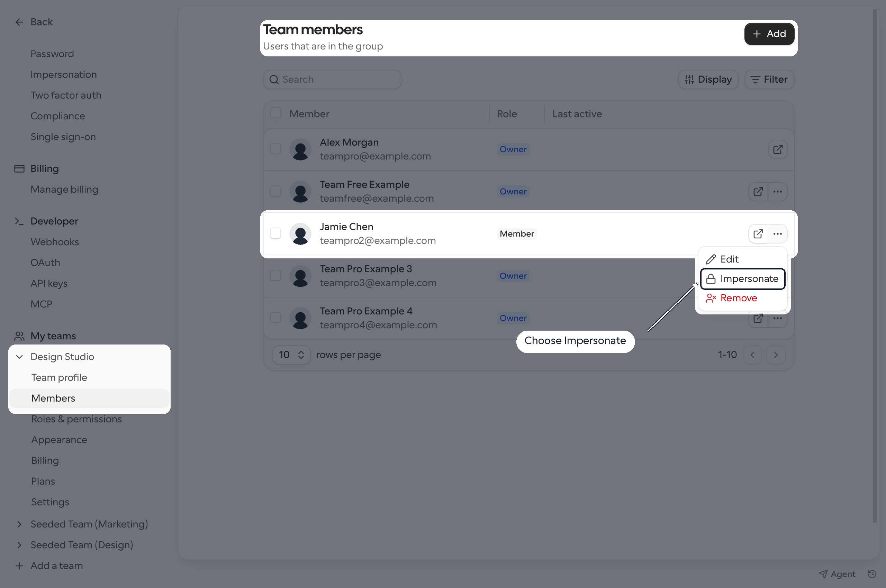Open Team Pro Example 4's external link icon
Image resolution: width=886 pixels, height=588 pixels.
(758, 318)
